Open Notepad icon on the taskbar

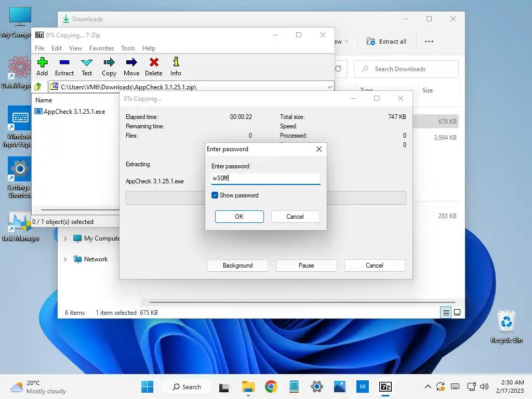pos(294,387)
